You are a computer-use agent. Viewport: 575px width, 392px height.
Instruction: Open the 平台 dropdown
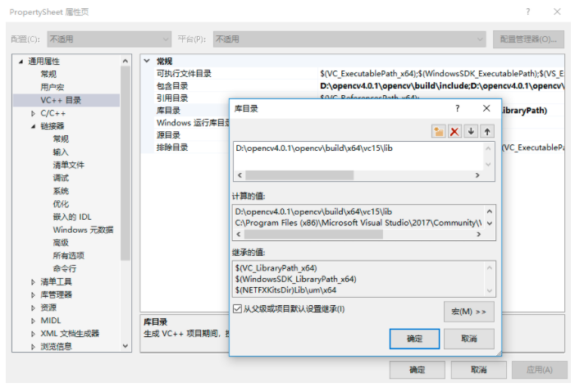[349, 39]
